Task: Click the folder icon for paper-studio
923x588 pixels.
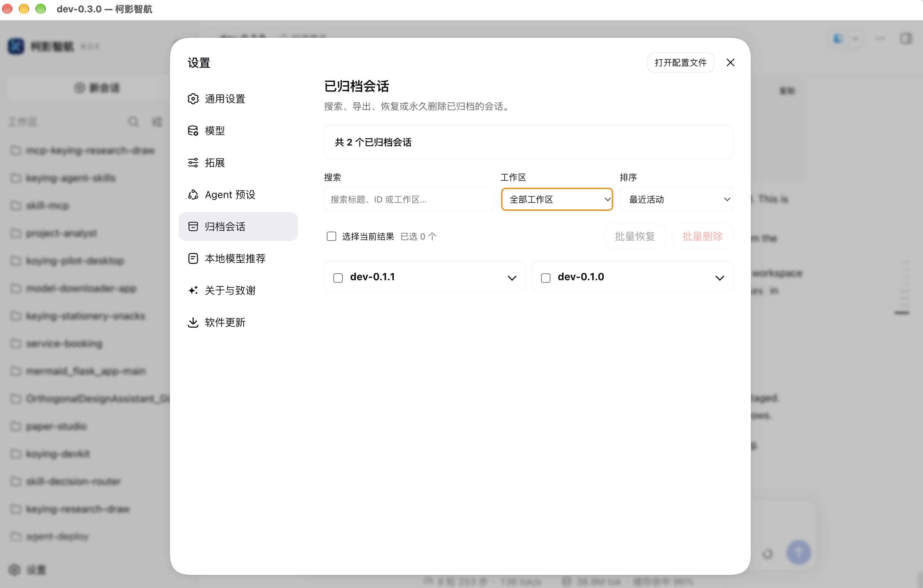Action: click(16, 426)
